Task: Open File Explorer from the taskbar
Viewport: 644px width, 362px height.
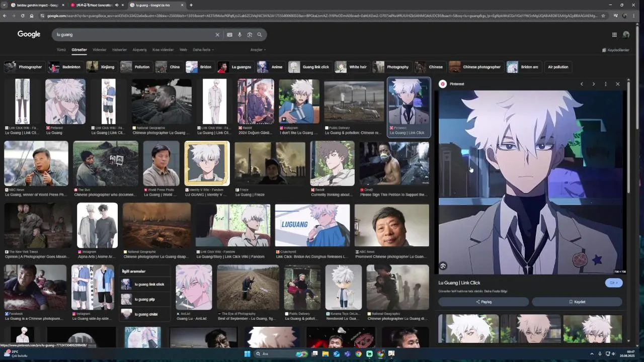Action: pyautogui.click(x=326, y=354)
